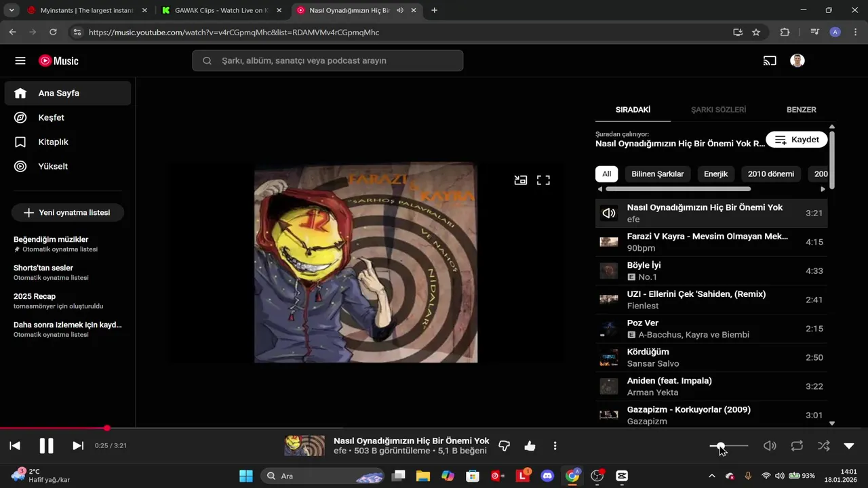
Task: Play Böyle İyi from queue
Action: point(711,271)
